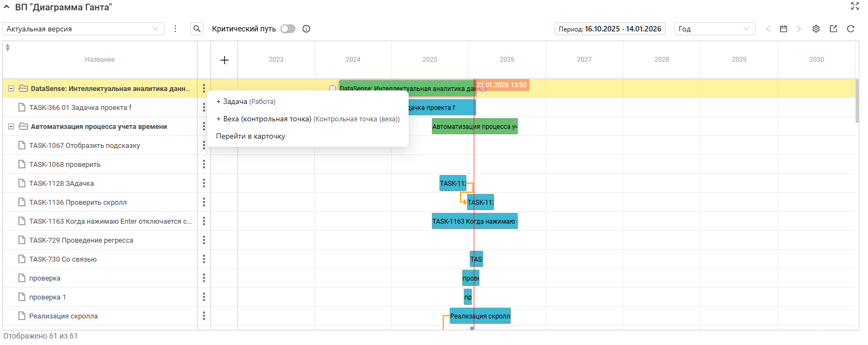868x345 pixels.
Task: Open the calendar date picker icon
Action: [783, 29]
